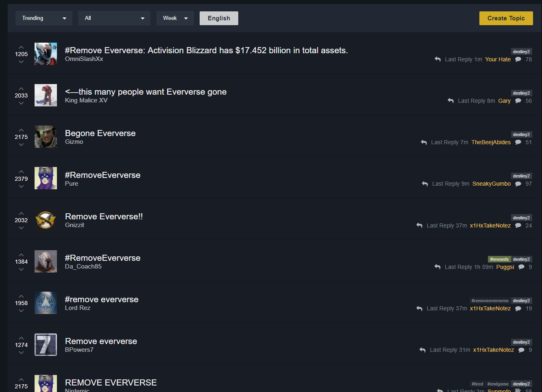Upvote BPowers7's Remove eververse topic
Screen dimensions: 542x392
21,338
